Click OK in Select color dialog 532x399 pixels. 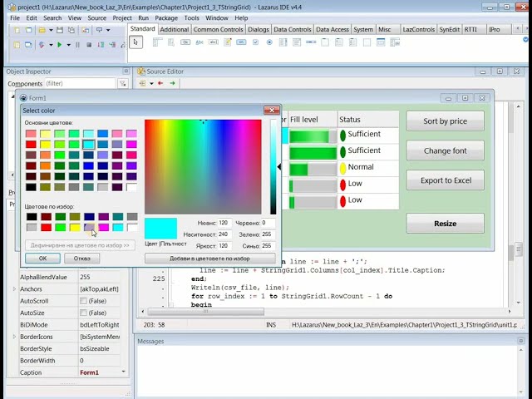42,259
